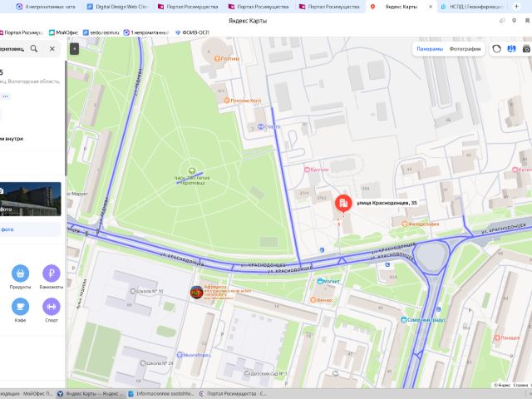This screenshot has height=399, width=532.
Task: Click the Феникс place marker
Action: pyautogui.click(x=313, y=300)
